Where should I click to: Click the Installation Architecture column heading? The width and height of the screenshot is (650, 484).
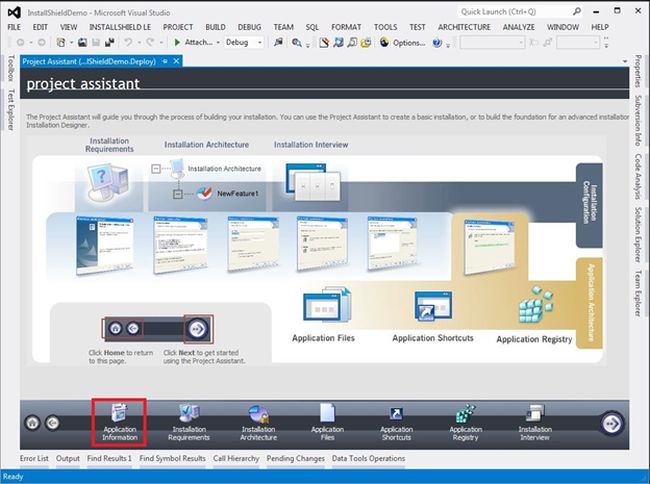pos(206,145)
